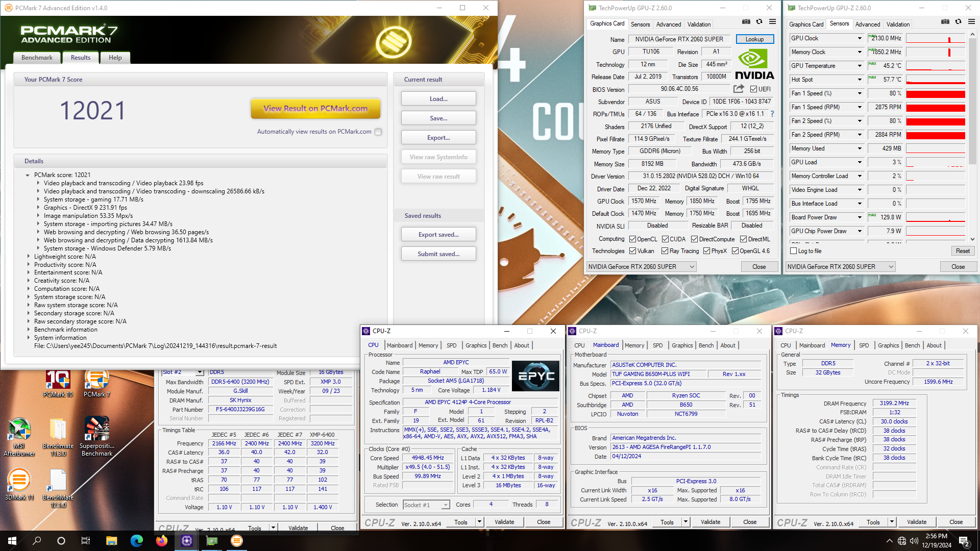Toggle Automatically view results on PCMark.com checkbox
The width and height of the screenshot is (980, 551).
(x=378, y=132)
